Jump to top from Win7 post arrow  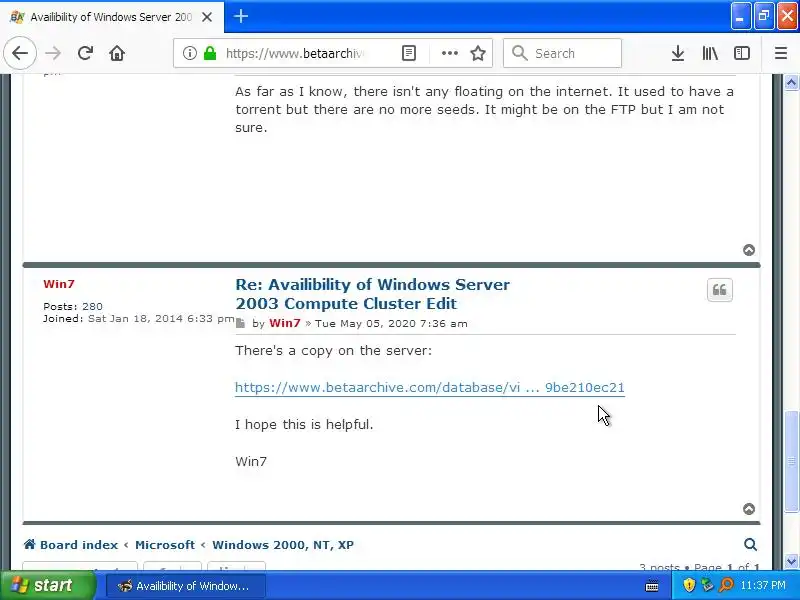[749, 509]
